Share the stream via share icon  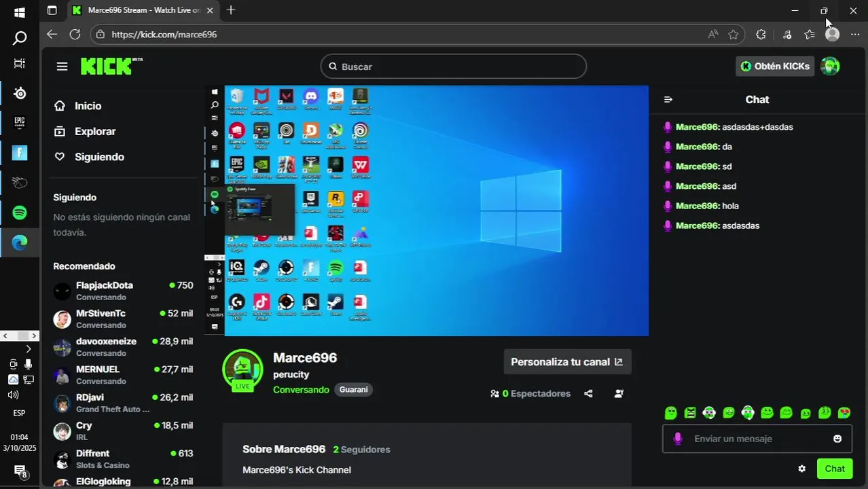[x=588, y=393]
